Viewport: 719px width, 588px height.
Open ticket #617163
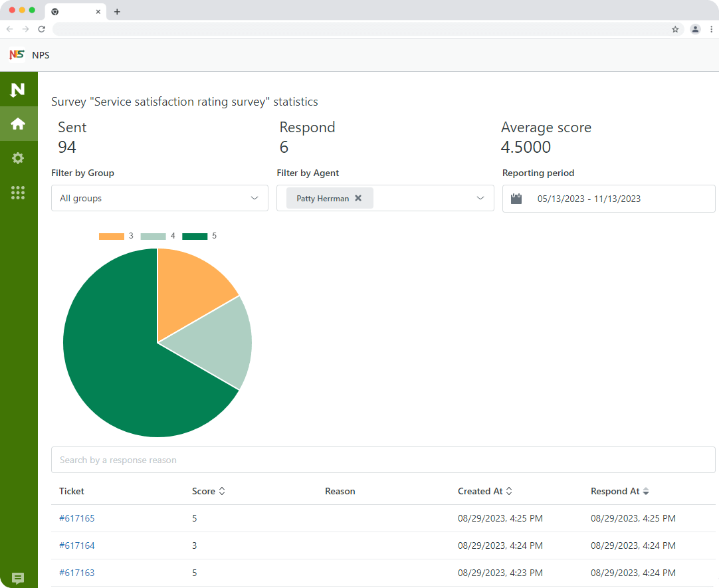tap(77, 573)
